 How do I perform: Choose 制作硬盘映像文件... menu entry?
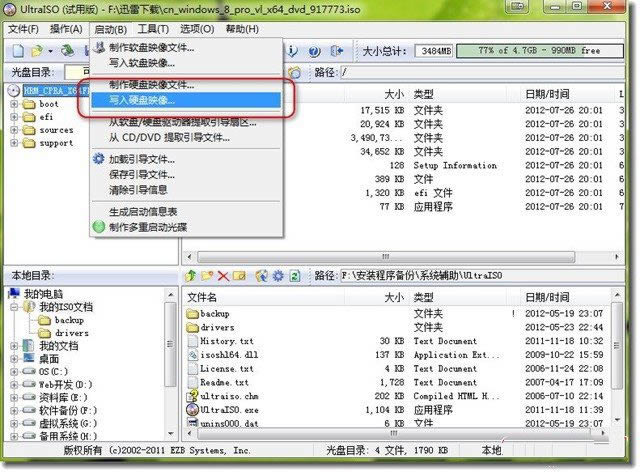pos(186,85)
